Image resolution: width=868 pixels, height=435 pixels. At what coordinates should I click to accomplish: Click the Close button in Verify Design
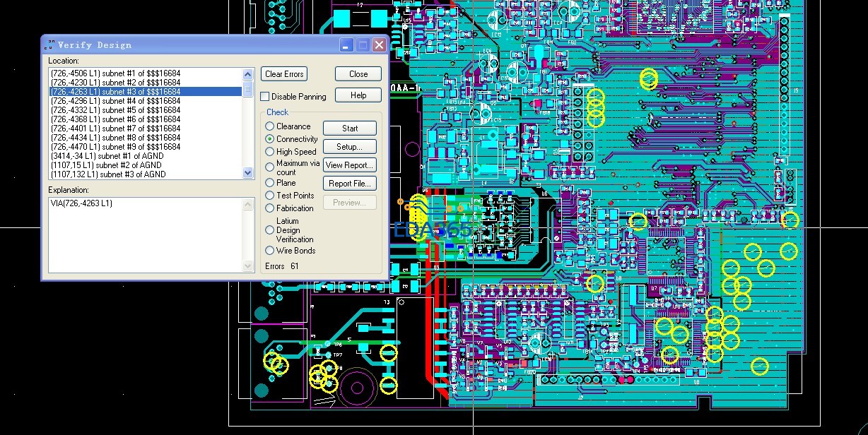[358, 74]
